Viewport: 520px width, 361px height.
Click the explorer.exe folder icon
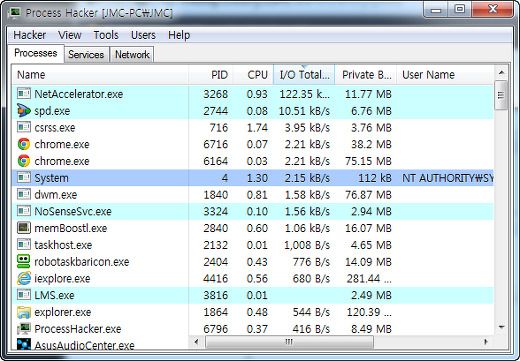coord(24,312)
